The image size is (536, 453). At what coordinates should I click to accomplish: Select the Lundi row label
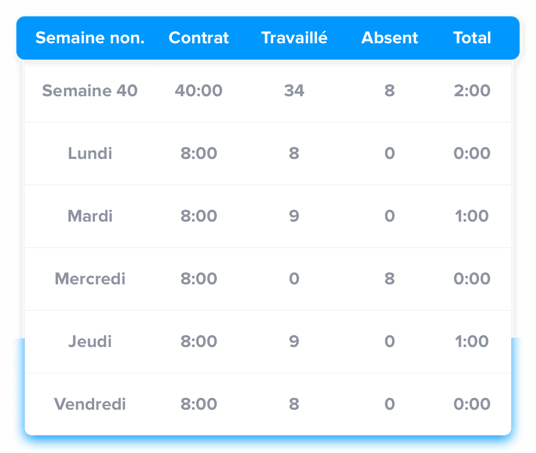(x=90, y=153)
